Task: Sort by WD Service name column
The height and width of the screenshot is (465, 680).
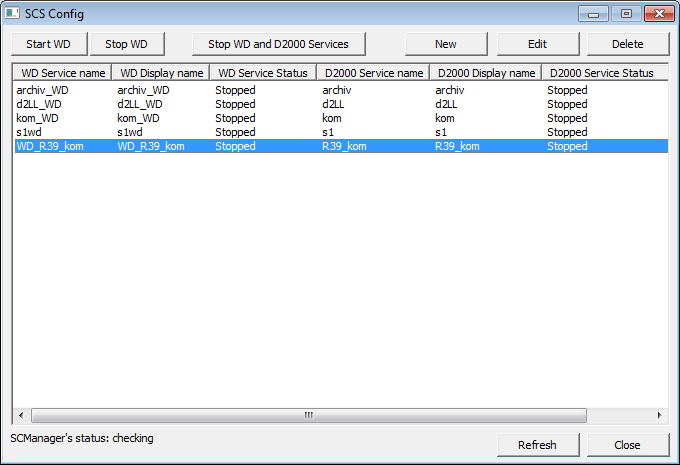Action: coord(62,73)
